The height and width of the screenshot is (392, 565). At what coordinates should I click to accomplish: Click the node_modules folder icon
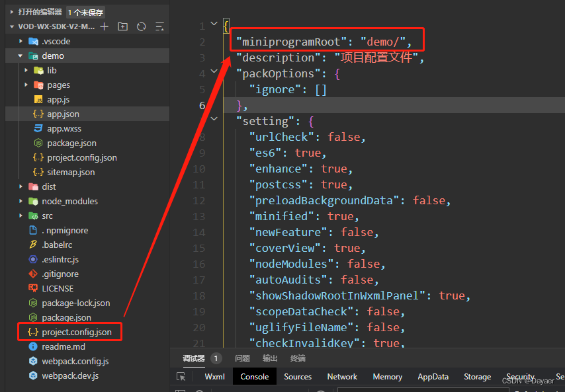click(33, 201)
